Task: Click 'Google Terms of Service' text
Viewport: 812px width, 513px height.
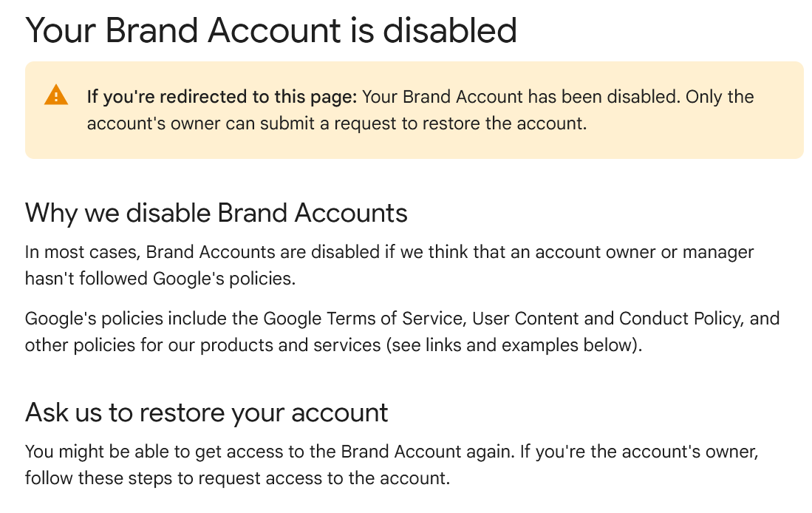Action: click(363, 318)
